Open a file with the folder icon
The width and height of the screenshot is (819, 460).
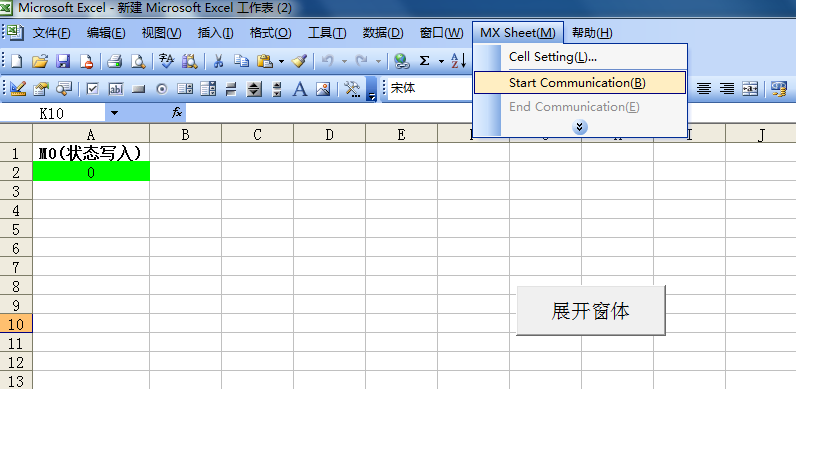pos(40,61)
